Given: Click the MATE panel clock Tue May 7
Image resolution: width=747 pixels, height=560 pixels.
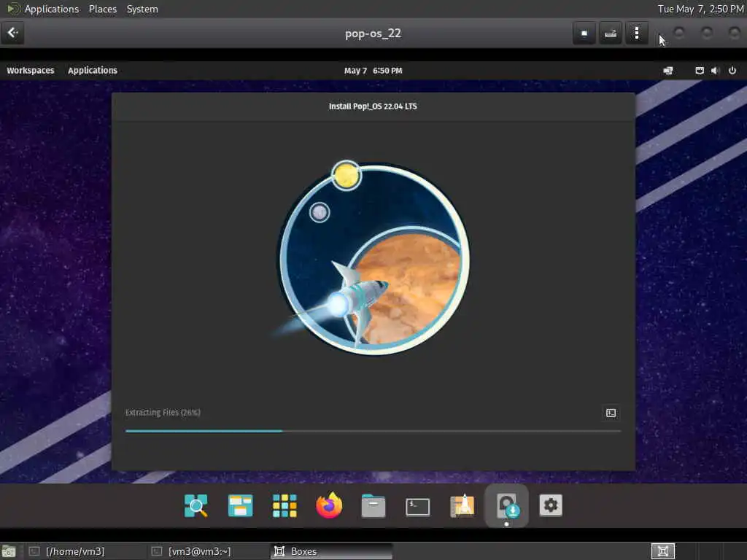Looking at the screenshot, I should [x=700, y=9].
